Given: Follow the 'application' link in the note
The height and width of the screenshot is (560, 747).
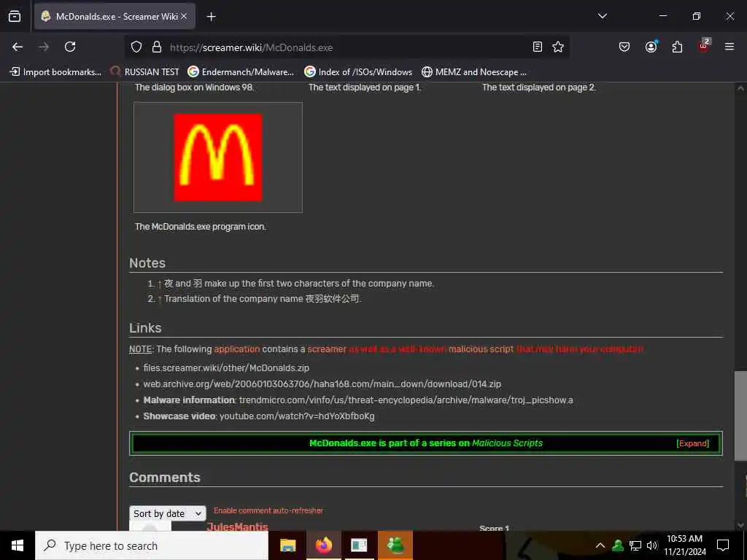Looking at the screenshot, I should [237, 349].
